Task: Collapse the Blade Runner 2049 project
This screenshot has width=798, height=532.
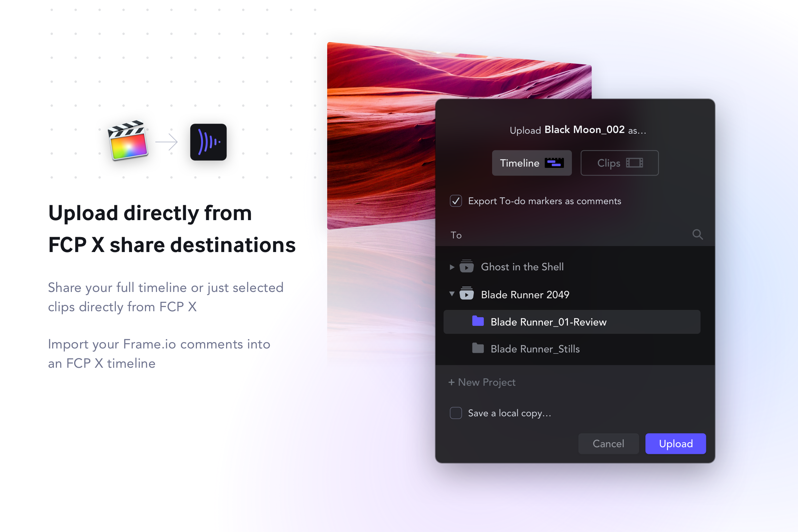Action: (452, 294)
